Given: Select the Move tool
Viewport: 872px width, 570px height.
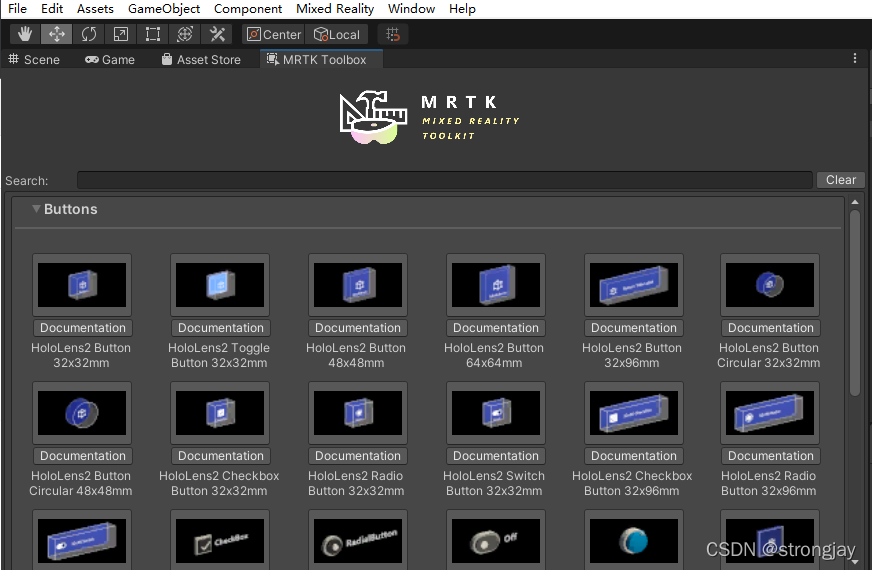Looking at the screenshot, I should 57,34.
